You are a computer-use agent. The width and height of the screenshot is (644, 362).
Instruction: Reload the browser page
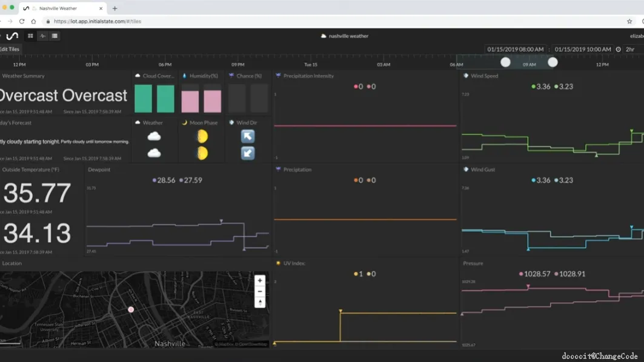click(x=22, y=21)
